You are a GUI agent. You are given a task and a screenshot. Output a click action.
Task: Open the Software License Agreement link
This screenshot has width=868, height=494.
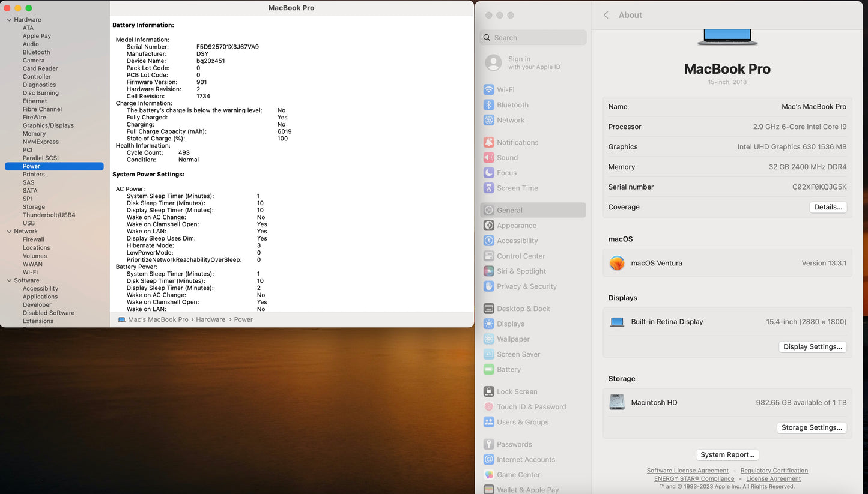[687, 471]
